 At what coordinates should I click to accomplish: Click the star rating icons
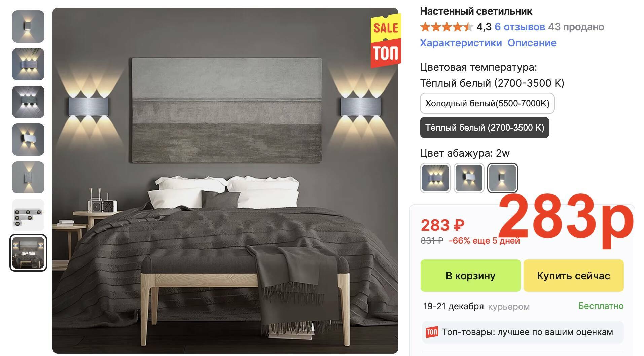446,27
